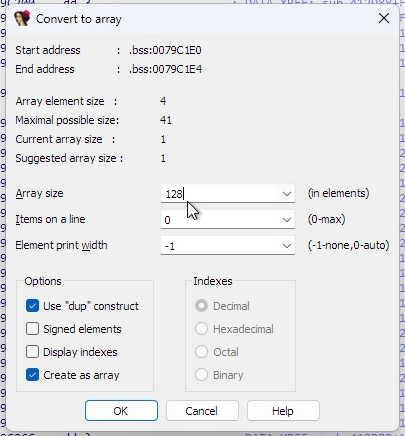This screenshot has width=405, height=436.
Task: Open the Array size dropdown arrow
Action: 287,194
